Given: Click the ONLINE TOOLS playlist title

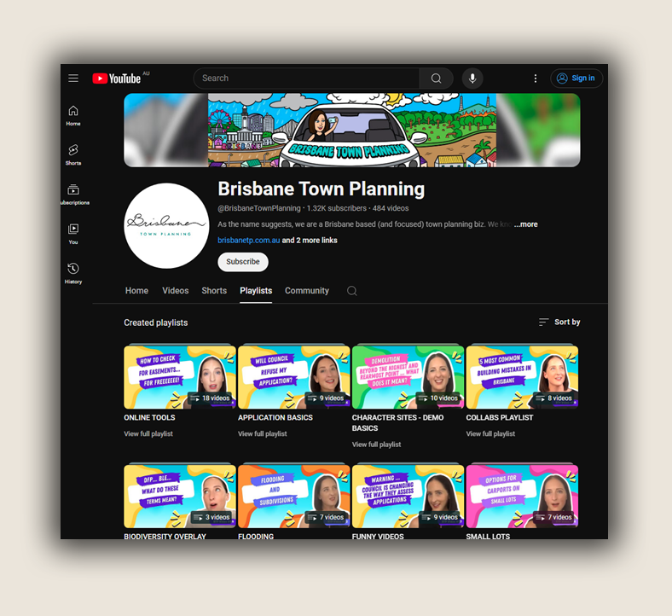Looking at the screenshot, I should coord(149,417).
